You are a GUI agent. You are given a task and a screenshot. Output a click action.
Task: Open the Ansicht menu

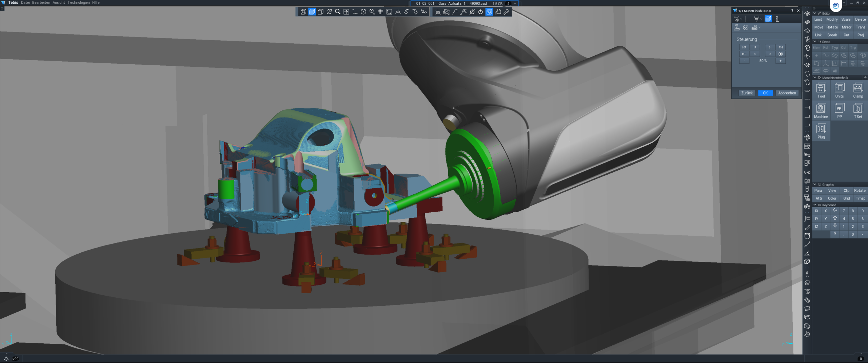59,2
